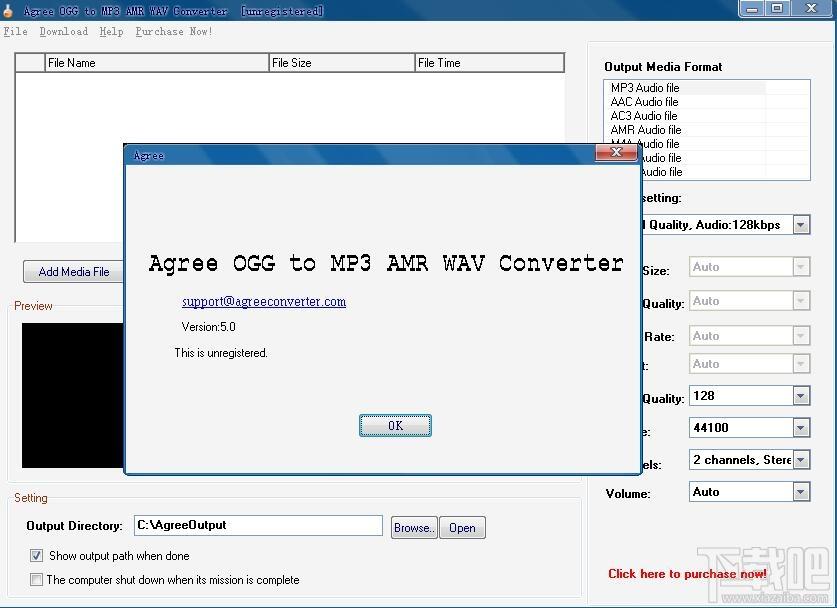This screenshot has height=608, width=837.
Task: Sort list by the File Name column header
Action: click(156, 63)
